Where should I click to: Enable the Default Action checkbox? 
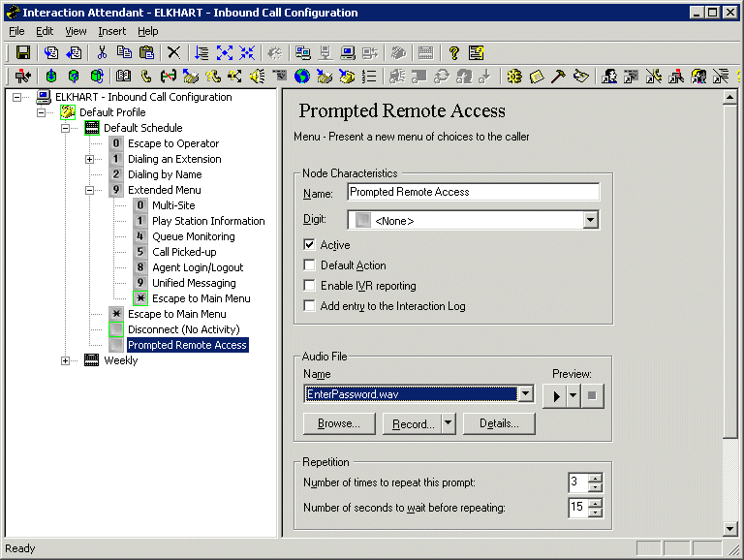click(310, 265)
